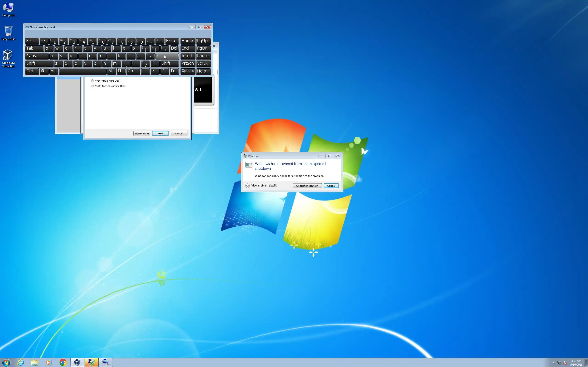Toggle the Caps key on keyboard

37,56
